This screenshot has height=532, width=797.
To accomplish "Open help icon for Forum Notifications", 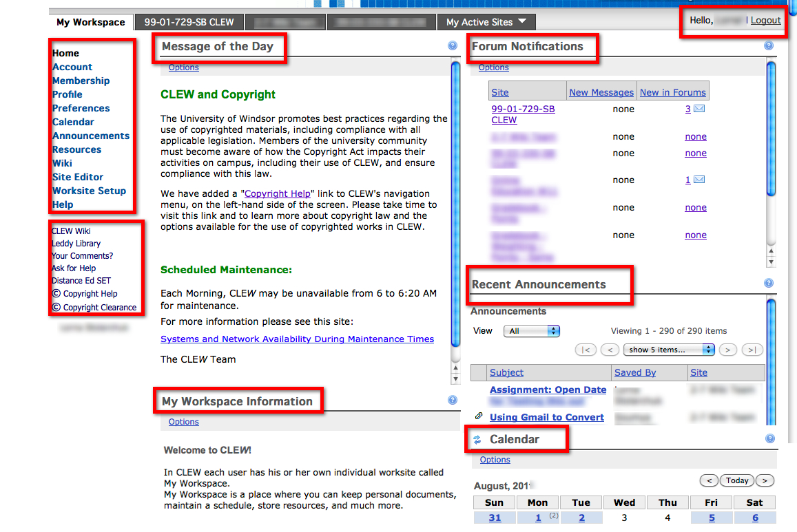I will [769, 45].
